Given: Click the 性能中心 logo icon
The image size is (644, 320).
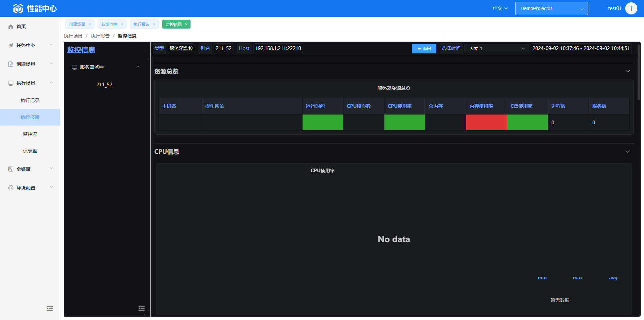Looking at the screenshot, I should (x=18, y=8).
